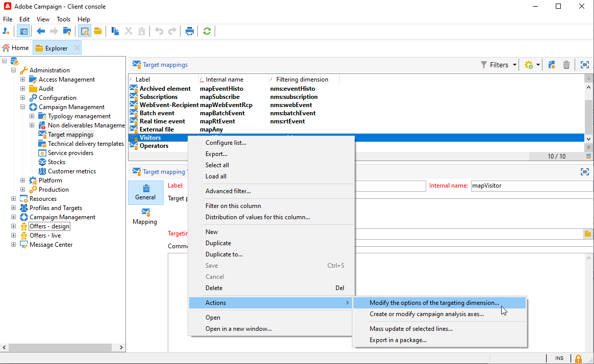Choose Export... from context menu

pos(271,154)
